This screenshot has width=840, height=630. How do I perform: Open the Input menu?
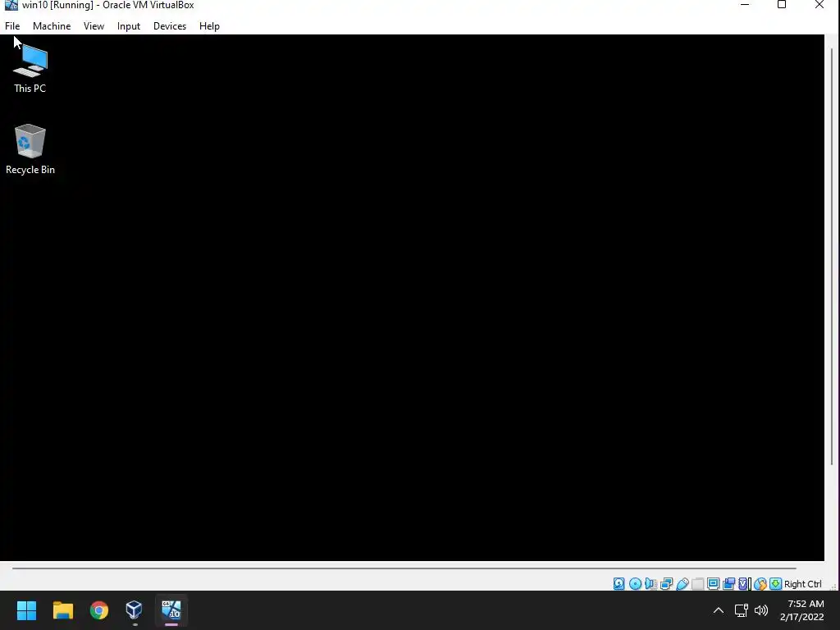[x=129, y=25]
